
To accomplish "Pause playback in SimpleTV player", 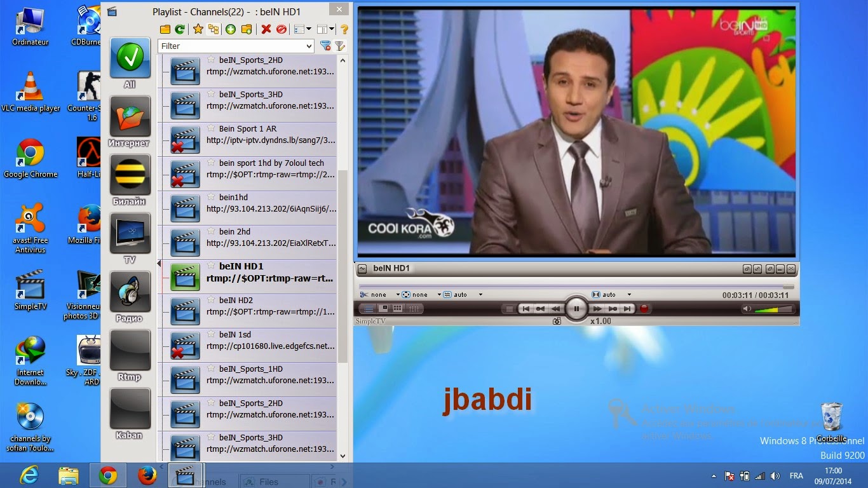I will pyautogui.click(x=576, y=309).
